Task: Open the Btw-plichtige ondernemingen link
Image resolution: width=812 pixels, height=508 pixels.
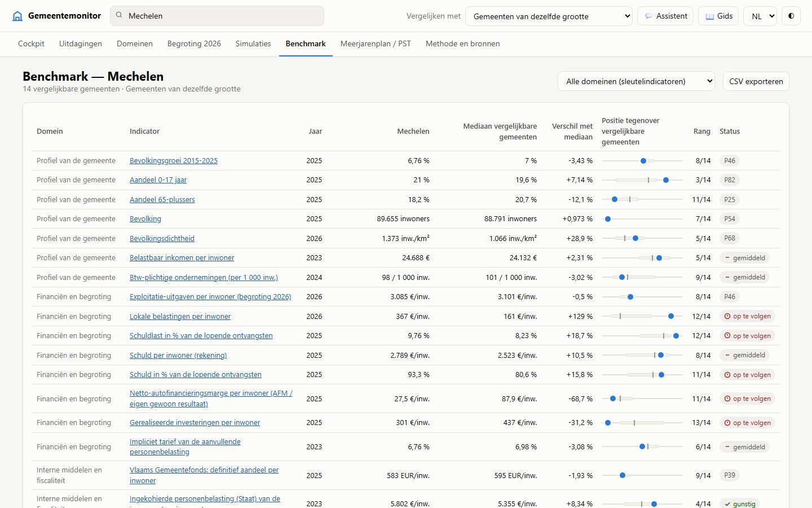Action: click(x=204, y=278)
